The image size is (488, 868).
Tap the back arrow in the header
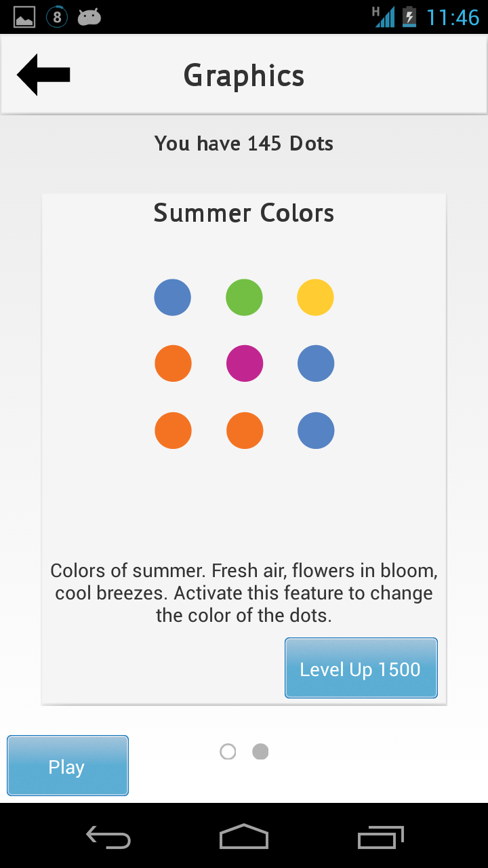pyautogui.click(x=43, y=75)
